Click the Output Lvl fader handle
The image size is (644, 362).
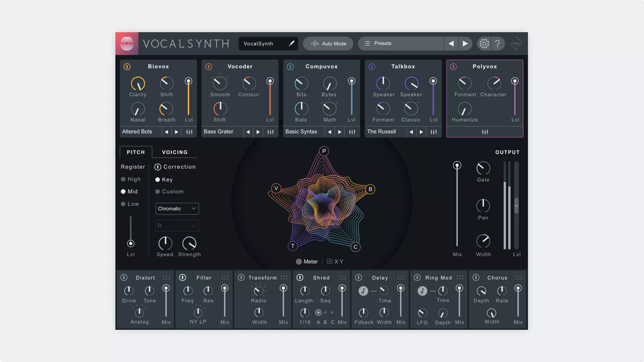click(517, 205)
